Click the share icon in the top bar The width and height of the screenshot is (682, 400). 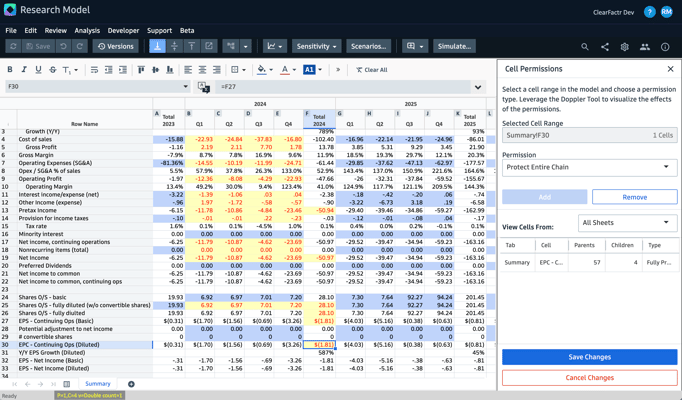click(x=605, y=47)
